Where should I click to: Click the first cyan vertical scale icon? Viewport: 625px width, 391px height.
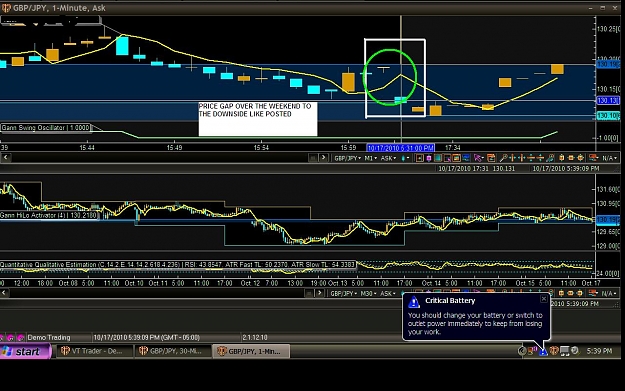[x=531, y=158]
